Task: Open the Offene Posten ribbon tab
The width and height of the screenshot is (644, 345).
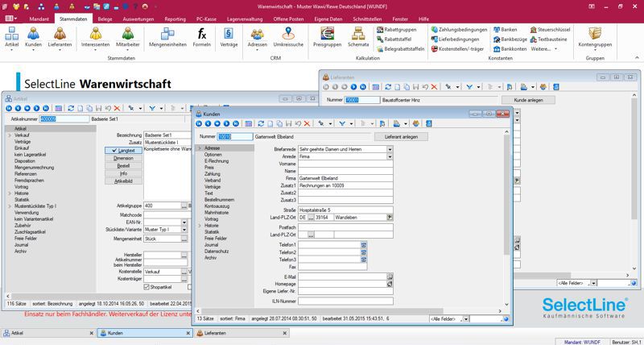Action: pyautogui.click(x=289, y=19)
